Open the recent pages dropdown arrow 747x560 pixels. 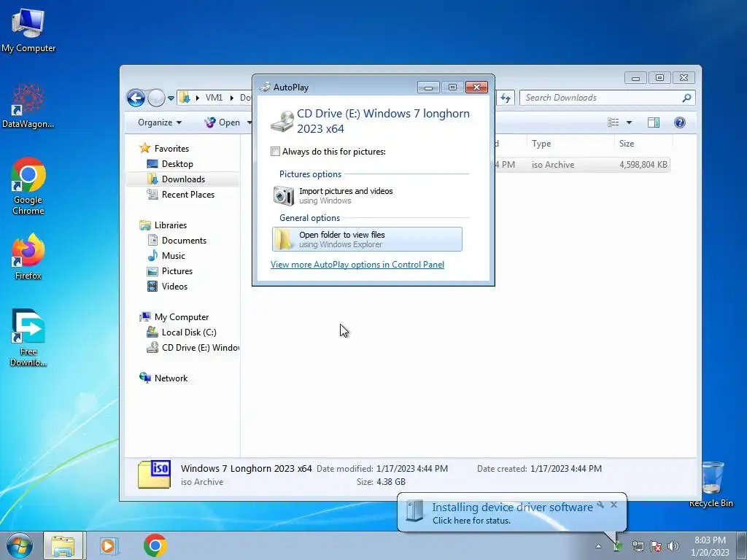coord(171,98)
